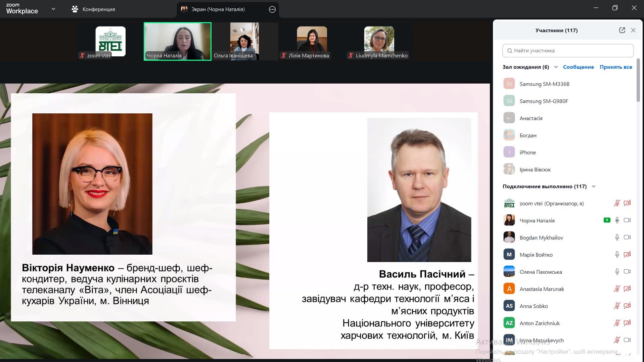Click microphone icon next to Bogdan Mykhailov
The height and width of the screenshot is (362, 644).
click(x=617, y=238)
